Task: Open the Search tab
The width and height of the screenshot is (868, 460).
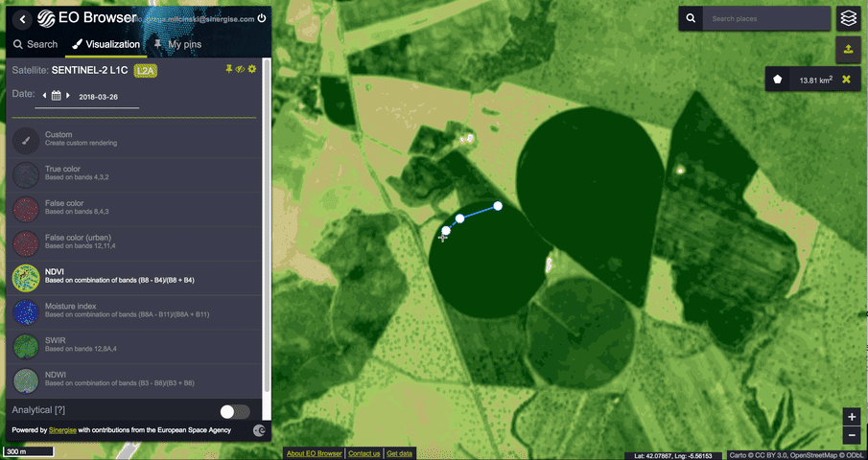Action: pyautogui.click(x=35, y=44)
